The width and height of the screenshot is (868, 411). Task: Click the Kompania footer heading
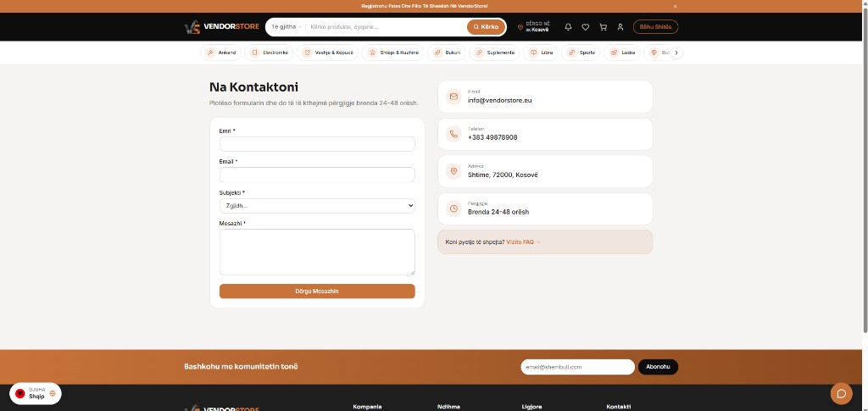pyautogui.click(x=367, y=407)
